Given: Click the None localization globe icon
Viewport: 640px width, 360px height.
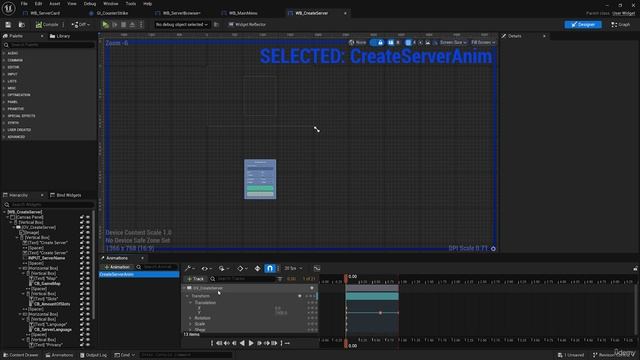Looking at the screenshot, I should [x=351, y=42].
